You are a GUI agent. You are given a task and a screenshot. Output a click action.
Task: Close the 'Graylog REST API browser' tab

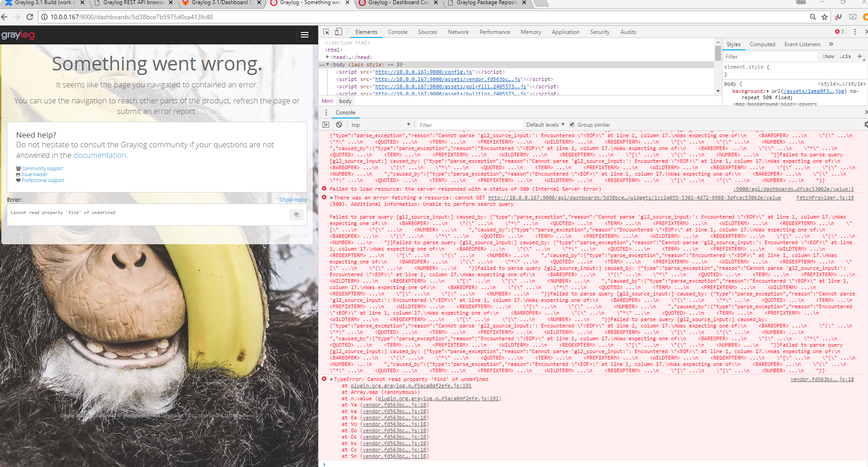click(x=171, y=3)
